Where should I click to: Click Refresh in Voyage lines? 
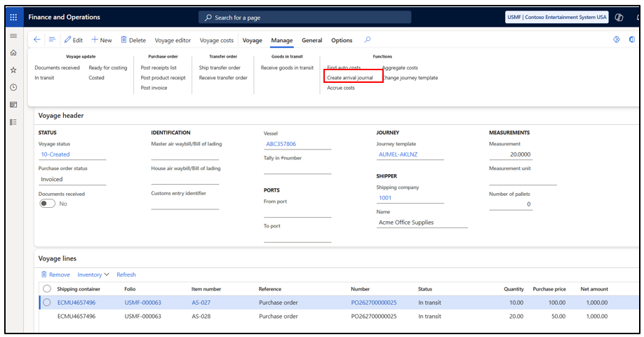pos(126,275)
